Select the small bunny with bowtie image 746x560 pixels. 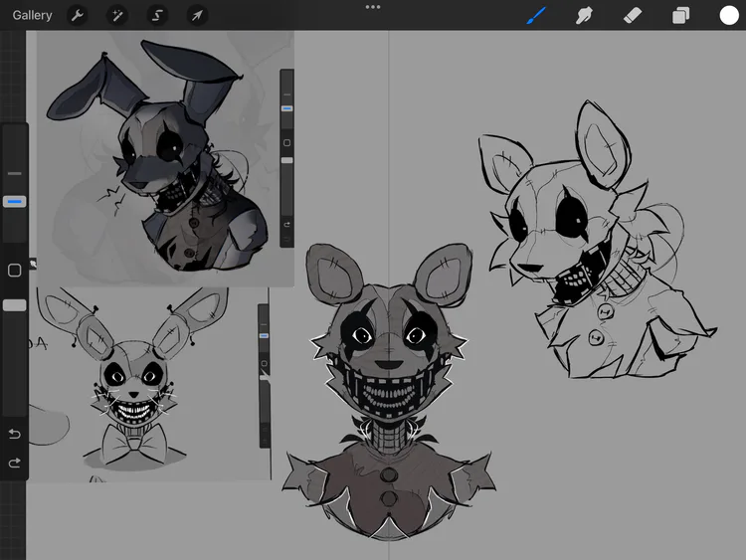click(150, 384)
